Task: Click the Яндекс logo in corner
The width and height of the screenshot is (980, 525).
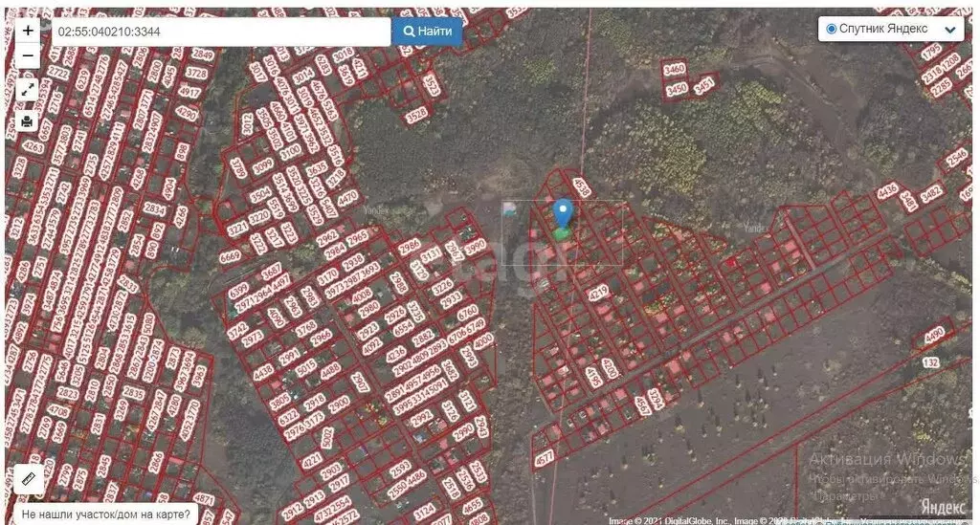Action: click(936, 505)
